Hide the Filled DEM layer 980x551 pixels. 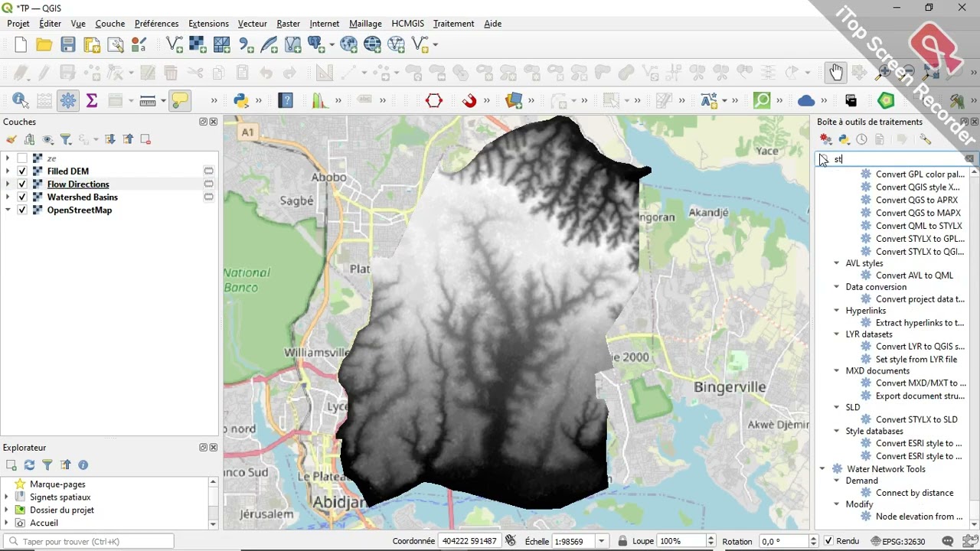(22, 171)
